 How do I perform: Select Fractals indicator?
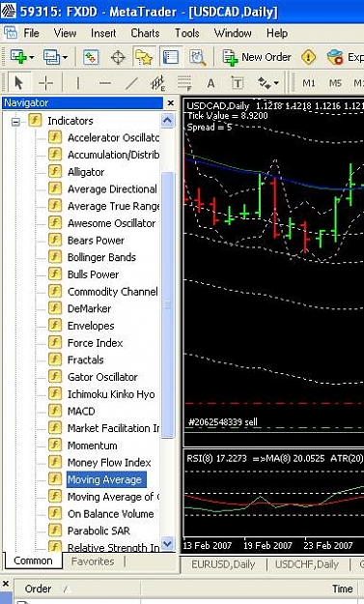(85, 360)
